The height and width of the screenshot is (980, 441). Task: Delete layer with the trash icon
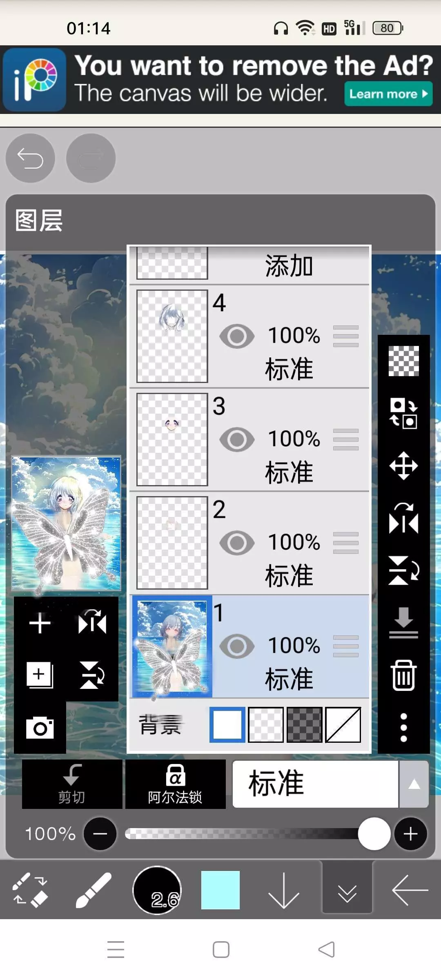pos(403,675)
